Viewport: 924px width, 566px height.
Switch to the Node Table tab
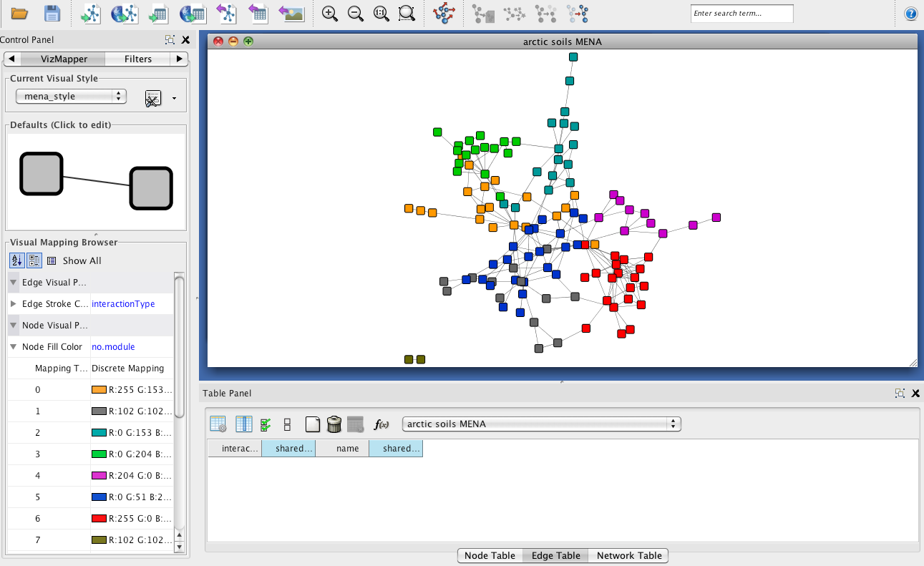click(490, 556)
